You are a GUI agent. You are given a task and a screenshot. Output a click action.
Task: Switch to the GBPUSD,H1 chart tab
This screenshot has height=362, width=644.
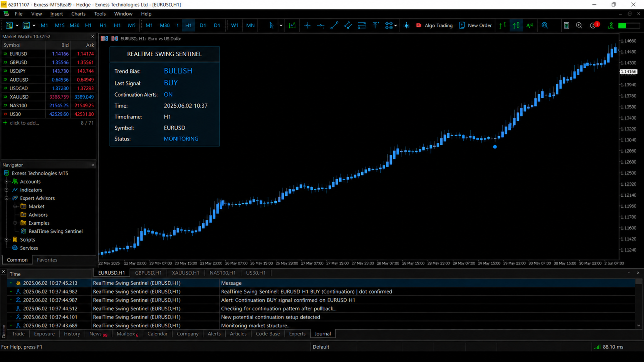click(x=148, y=273)
